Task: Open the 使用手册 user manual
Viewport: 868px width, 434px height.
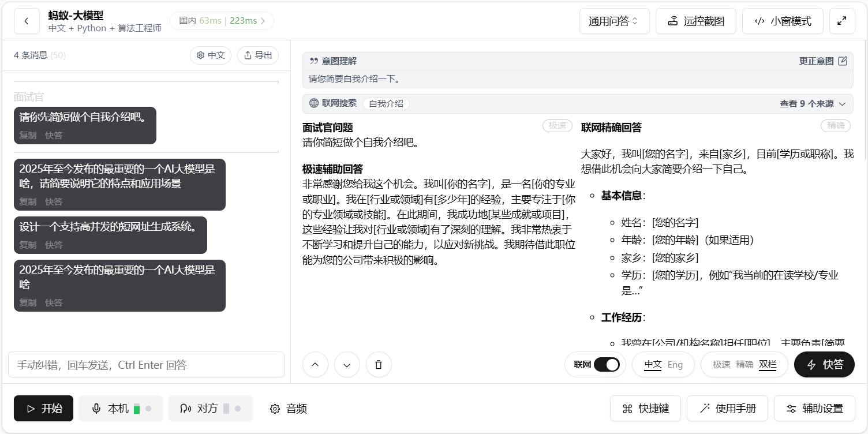Action: (727, 409)
